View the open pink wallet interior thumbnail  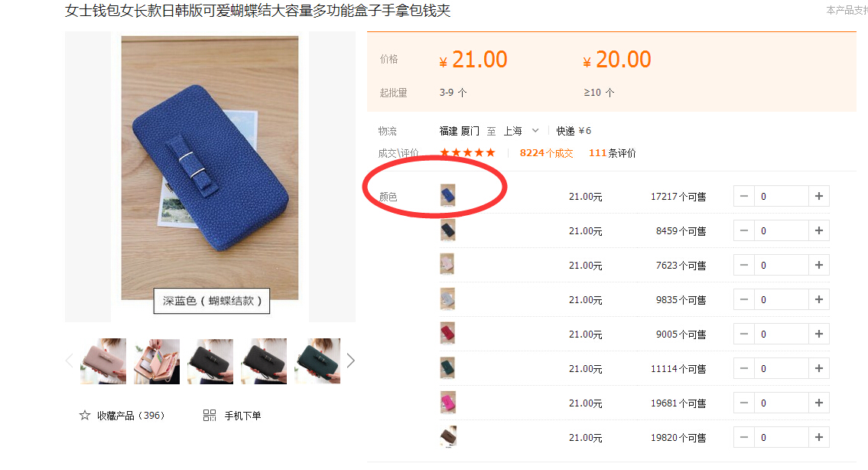pyautogui.click(x=157, y=361)
